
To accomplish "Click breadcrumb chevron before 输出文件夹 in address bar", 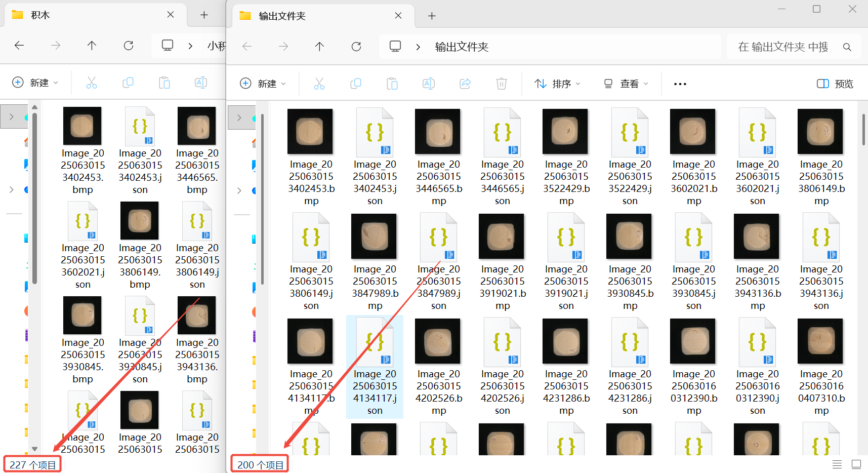I will (418, 47).
